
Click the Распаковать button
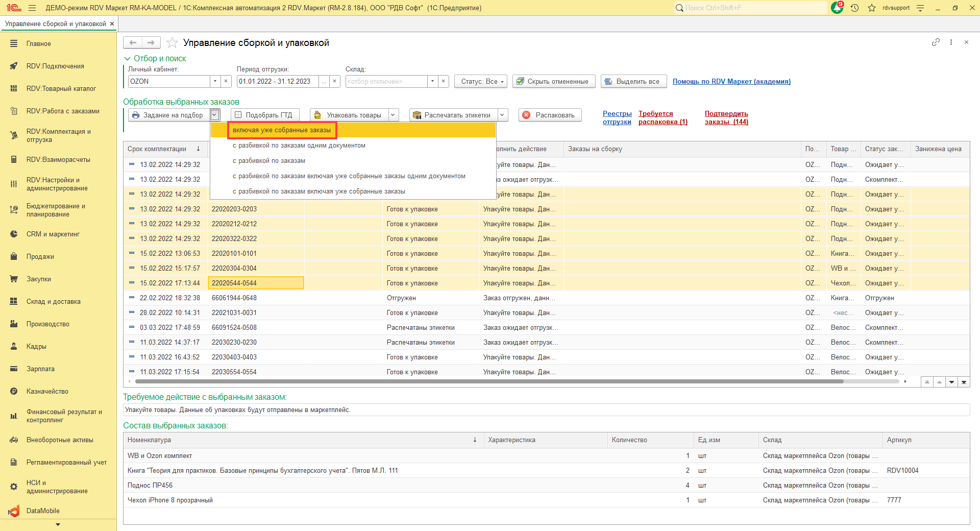(550, 115)
